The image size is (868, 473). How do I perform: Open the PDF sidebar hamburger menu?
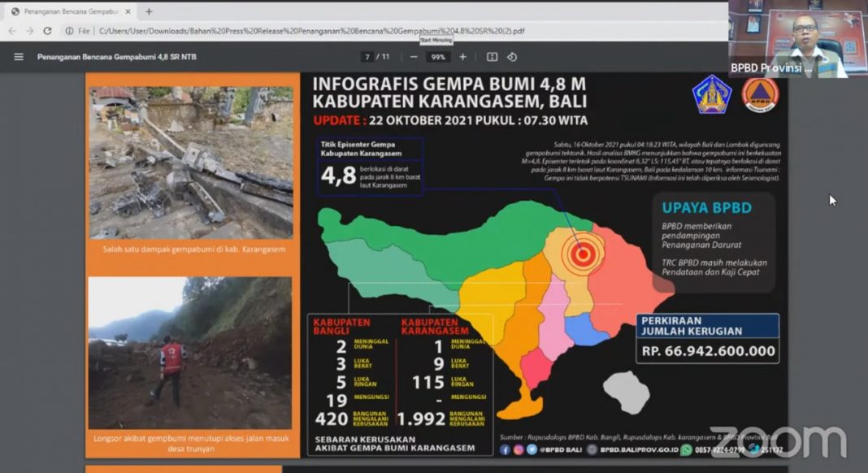point(19,57)
